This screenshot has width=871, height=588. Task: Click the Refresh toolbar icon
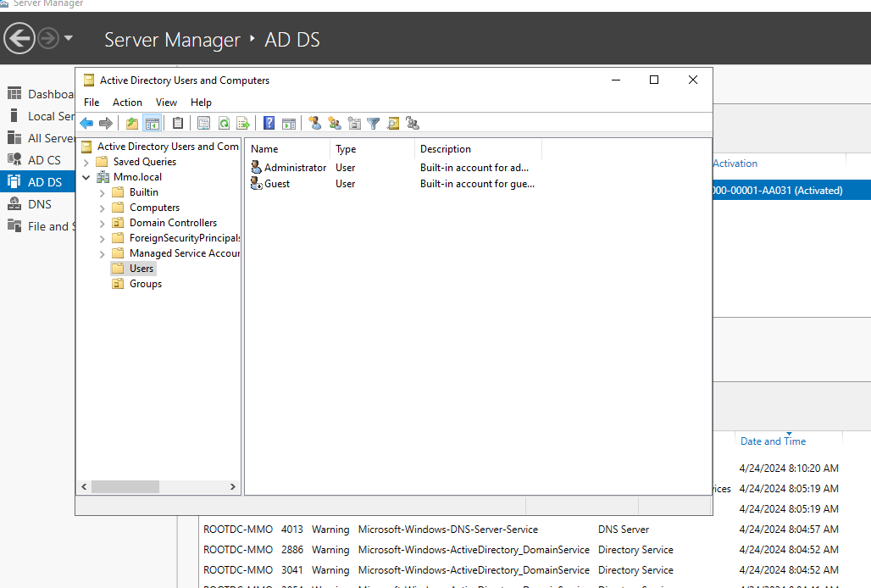tap(224, 123)
